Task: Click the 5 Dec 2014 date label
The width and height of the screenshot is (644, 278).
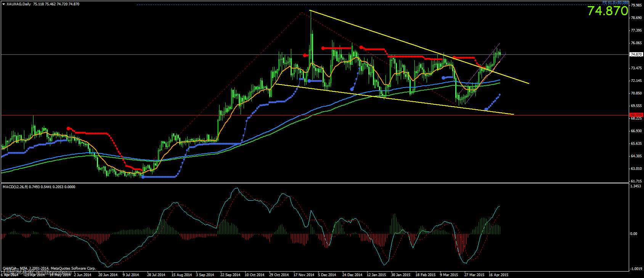Action: tap(327, 275)
